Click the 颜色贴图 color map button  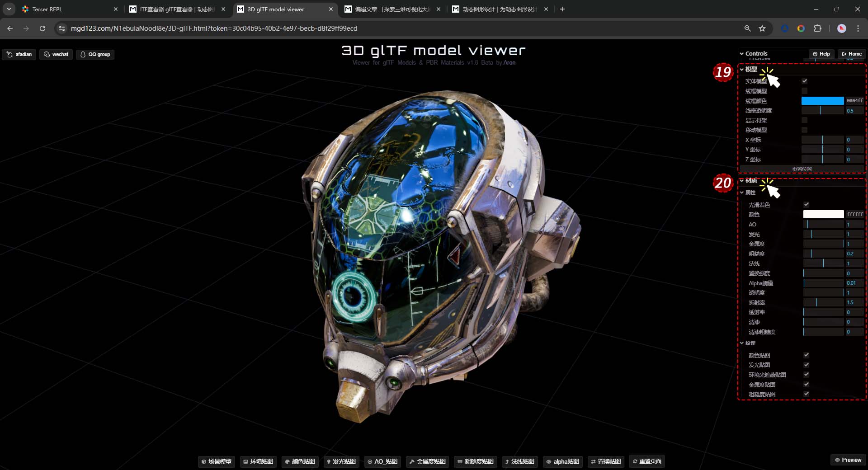300,461
